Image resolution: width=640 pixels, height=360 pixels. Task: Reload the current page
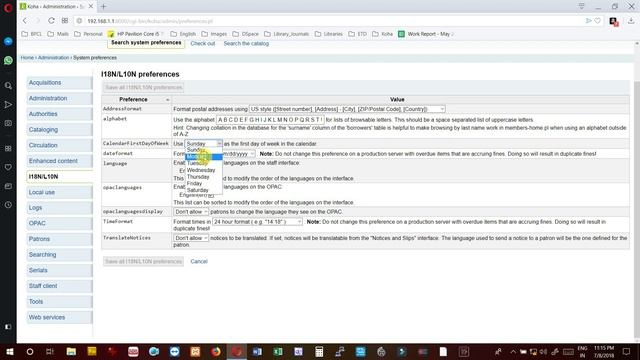click(x=51, y=21)
